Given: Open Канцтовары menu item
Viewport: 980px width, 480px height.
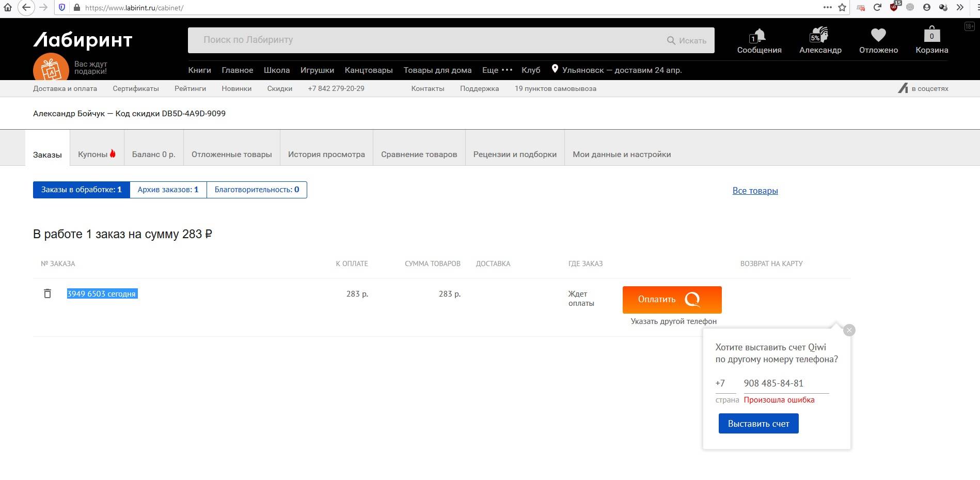Looking at the screenshot, I should pyautogui.click(x=369, y=70).
